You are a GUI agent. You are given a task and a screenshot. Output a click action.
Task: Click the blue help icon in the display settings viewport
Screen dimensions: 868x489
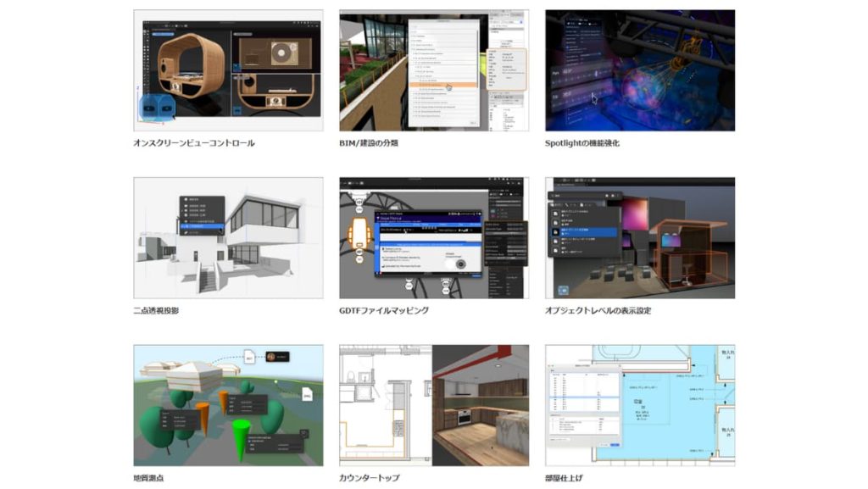(x=563, y=289)
